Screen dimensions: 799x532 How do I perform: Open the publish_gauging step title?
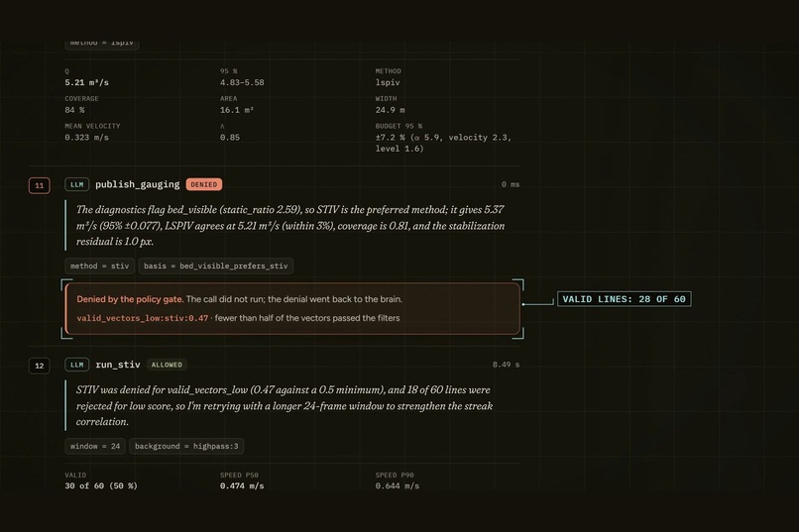tap(138, 184)
